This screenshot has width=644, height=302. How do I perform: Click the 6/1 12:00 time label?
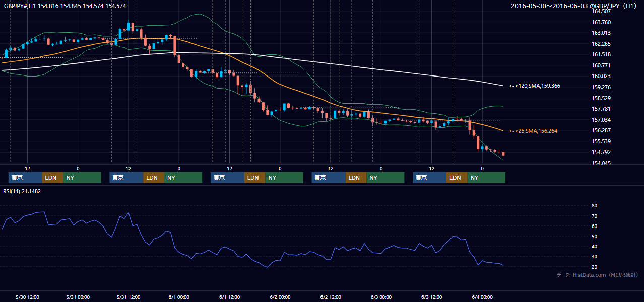[230, 297]
